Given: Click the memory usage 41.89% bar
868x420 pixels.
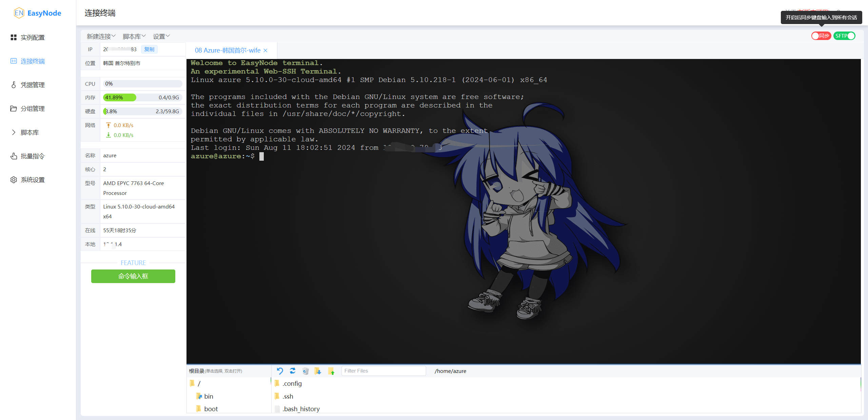Looking at the screenshot, I should click(142, 98).
